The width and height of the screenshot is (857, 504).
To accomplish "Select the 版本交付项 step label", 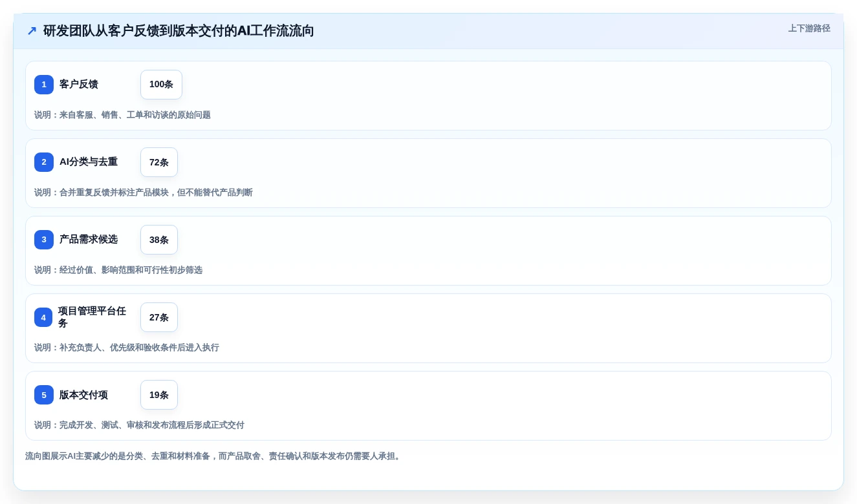I will [x=83, y=395].
